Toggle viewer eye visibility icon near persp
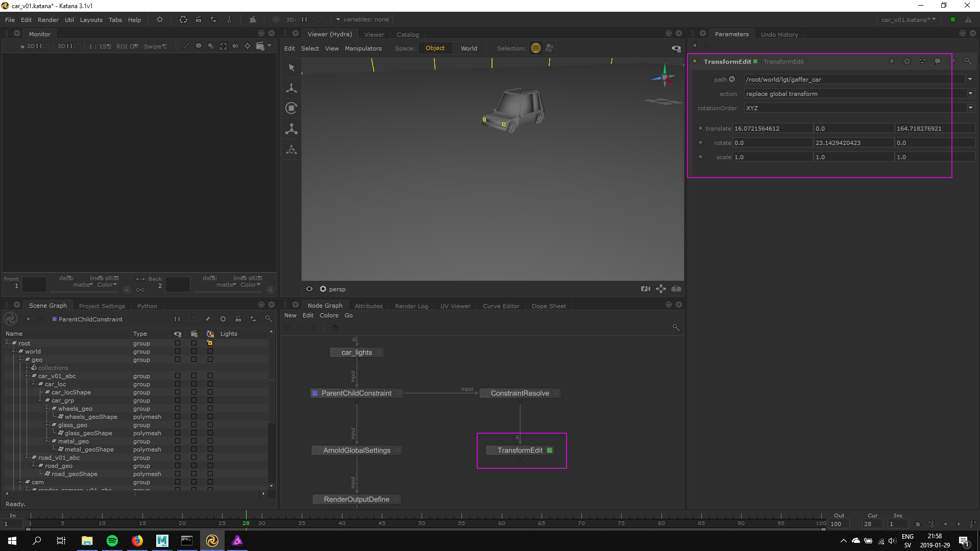Image resolution: width=980 pixels, height=551 pixels. pos(309,289)
